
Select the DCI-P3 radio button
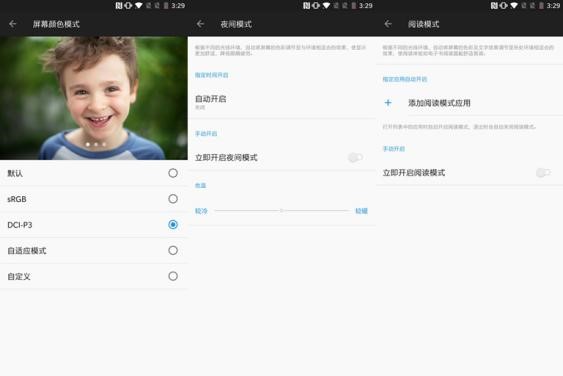click(x=173, y=225)
